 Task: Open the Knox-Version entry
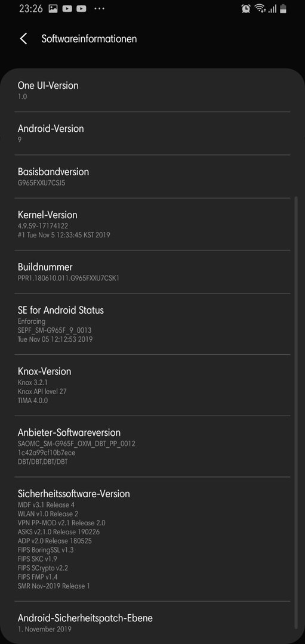point(153,385)
